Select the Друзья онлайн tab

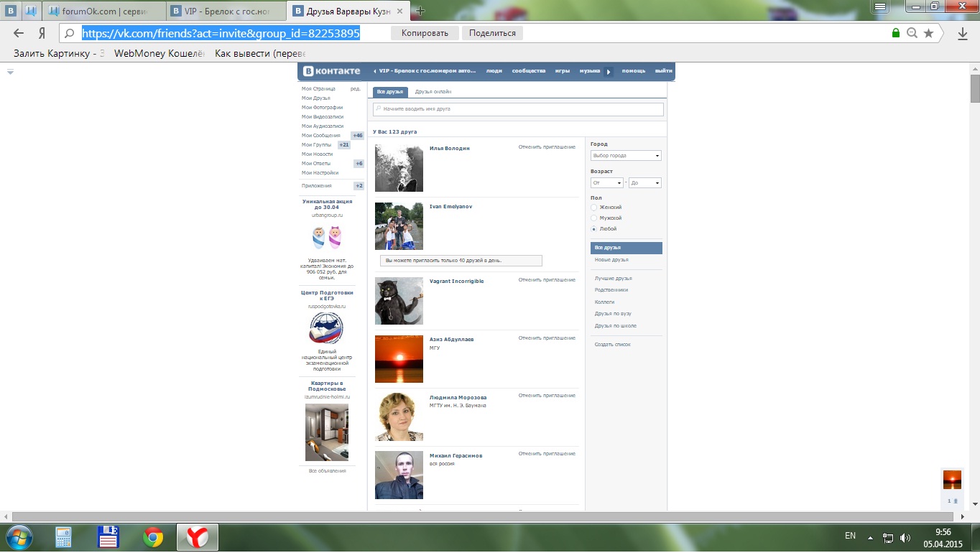433,92
